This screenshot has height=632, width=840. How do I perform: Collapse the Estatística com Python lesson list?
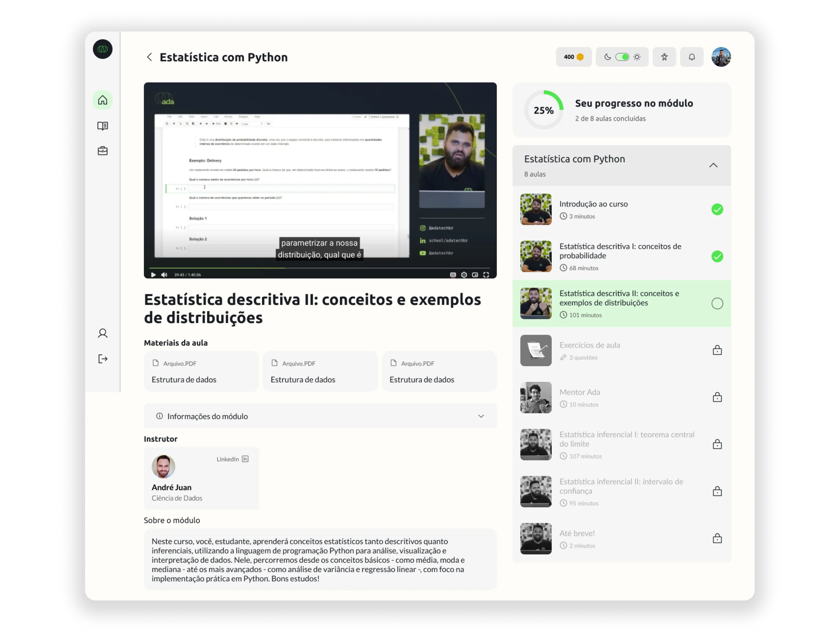point(713,166)
